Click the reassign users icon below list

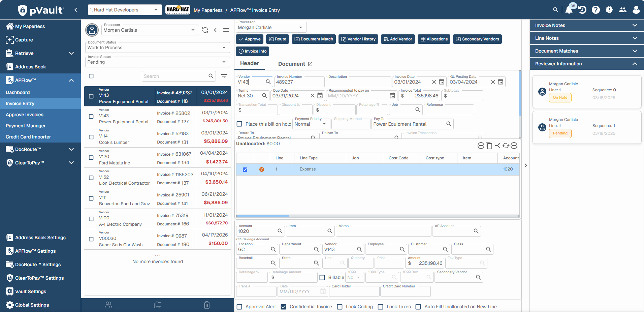tap(108, 305)
